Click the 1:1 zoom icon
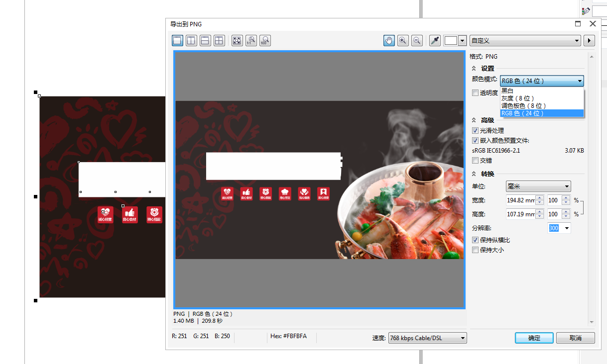The height and width of the screenshot is (364, 607). pos(251,41)
